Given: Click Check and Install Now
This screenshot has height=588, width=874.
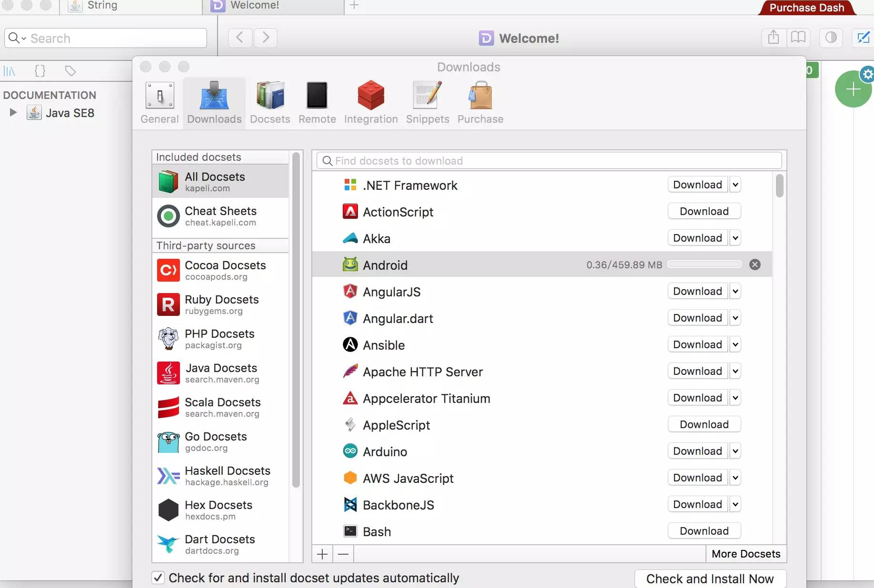Looking at the screenshot, I should pyautogui.click(x=710, y=578).
